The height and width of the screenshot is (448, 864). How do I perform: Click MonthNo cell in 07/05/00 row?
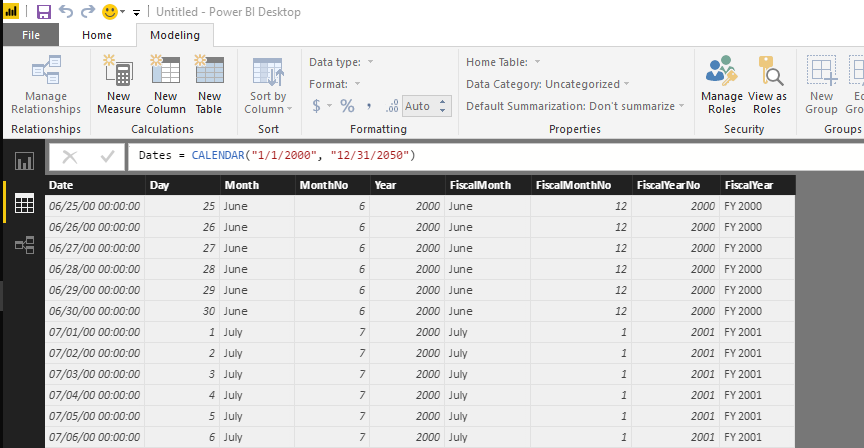coord(332,416)
